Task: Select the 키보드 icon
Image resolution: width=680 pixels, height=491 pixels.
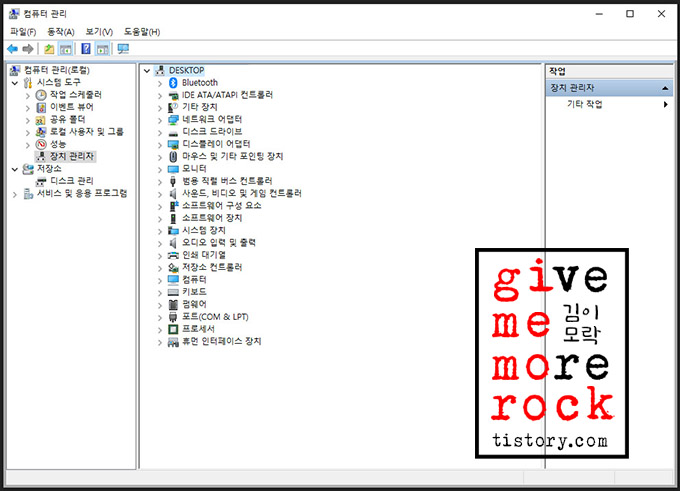Action: click(173, 292)
